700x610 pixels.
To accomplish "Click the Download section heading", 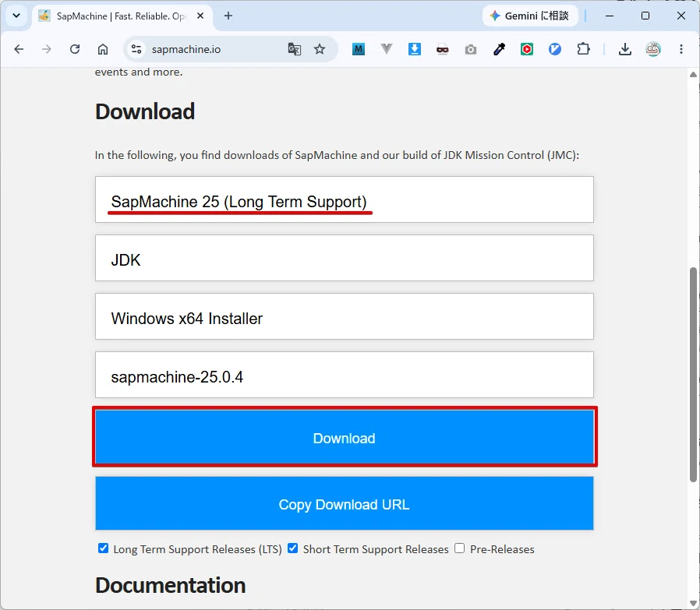I will pyautogui.click(x=145, y=111).
